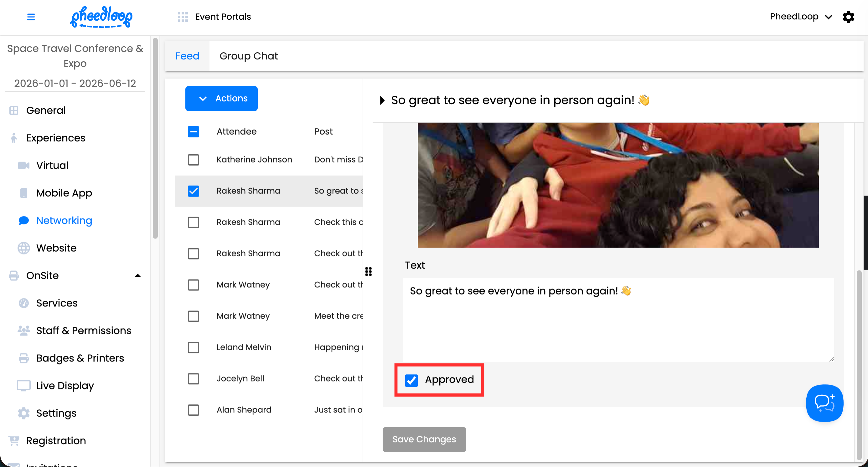Open Staff & Permissions link

point(84,331)
